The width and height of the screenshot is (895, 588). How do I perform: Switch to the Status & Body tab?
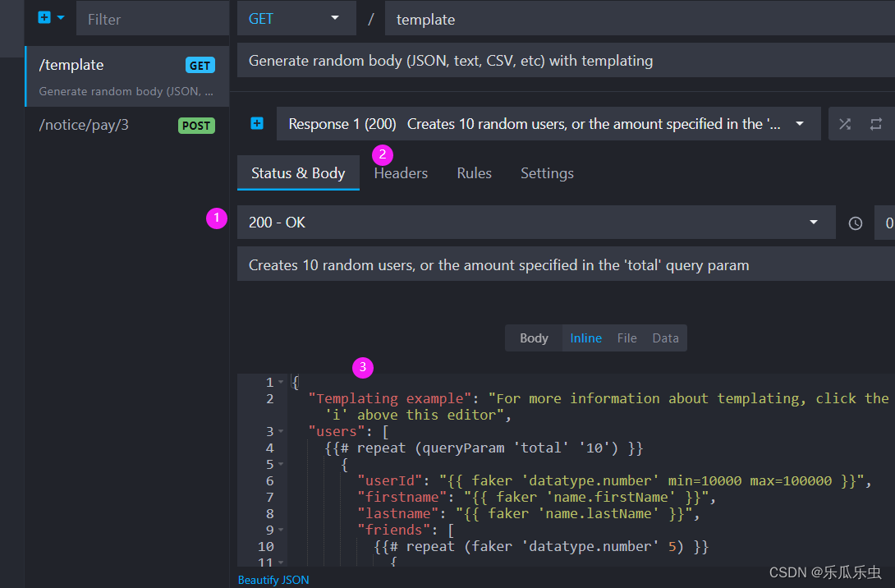pos(298,173)
